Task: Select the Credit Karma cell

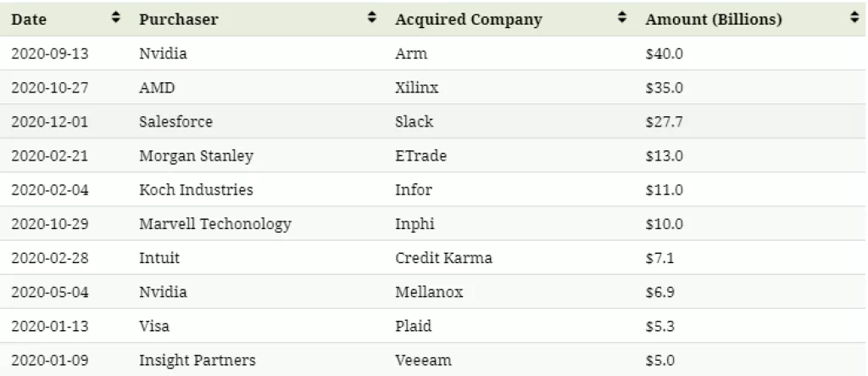Action: coord(443,257)
